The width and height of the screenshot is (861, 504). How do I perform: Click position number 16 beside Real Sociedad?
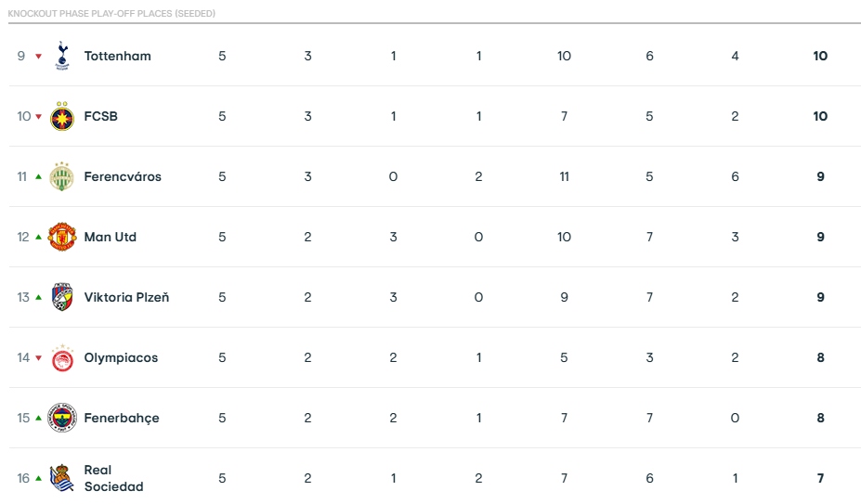point(23,478)
